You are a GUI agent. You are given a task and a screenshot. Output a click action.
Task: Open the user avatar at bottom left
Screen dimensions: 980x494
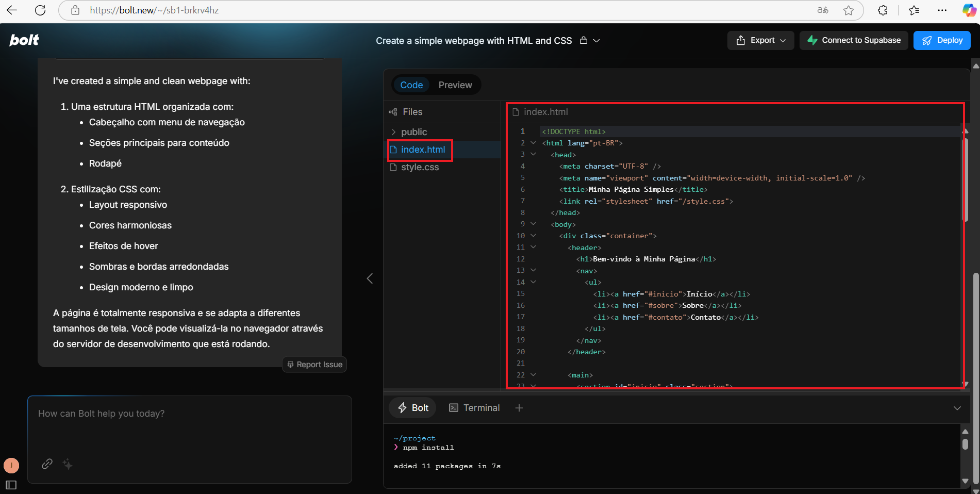(11, 466)
